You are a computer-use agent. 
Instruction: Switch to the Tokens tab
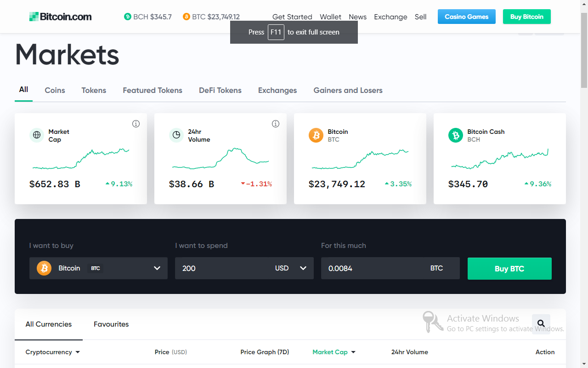click(x=94, y=90)
